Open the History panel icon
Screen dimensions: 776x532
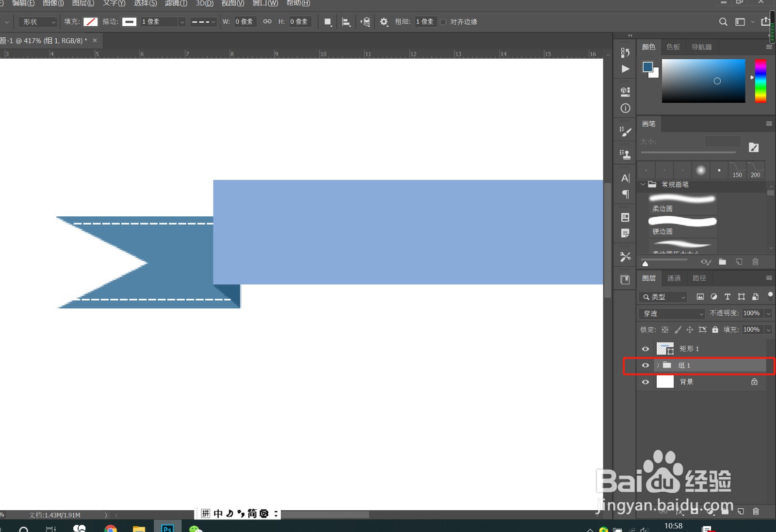point(625,53)
